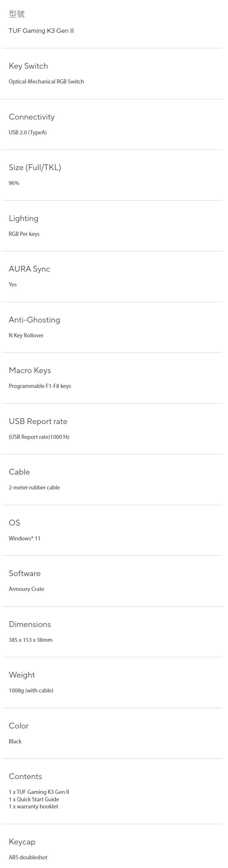This screenshot has width=228, height=868.
Task: Click the 385 x 153 x 38mm dimensions
Action: [30, 640]
